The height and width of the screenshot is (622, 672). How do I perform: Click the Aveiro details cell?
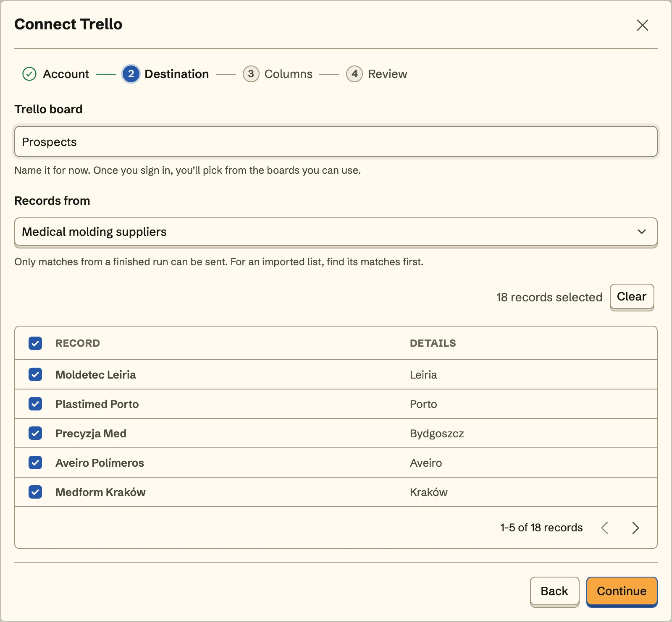pos(426,463)
